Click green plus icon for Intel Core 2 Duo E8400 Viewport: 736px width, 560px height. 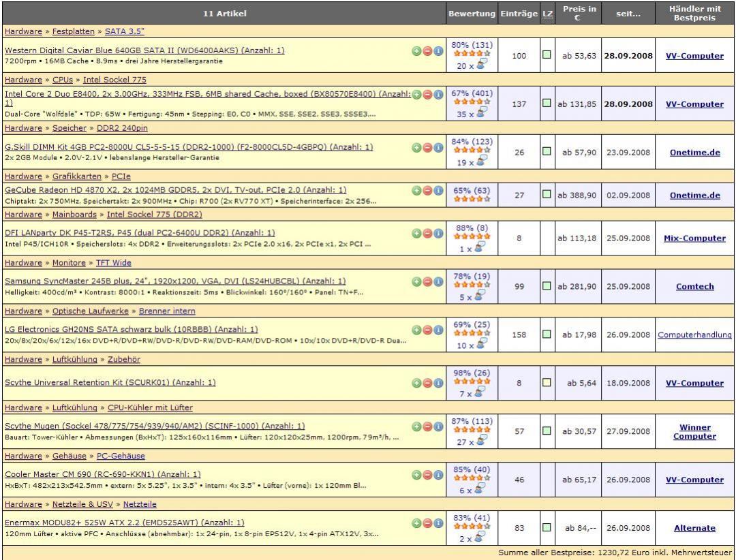coord(416,95)
